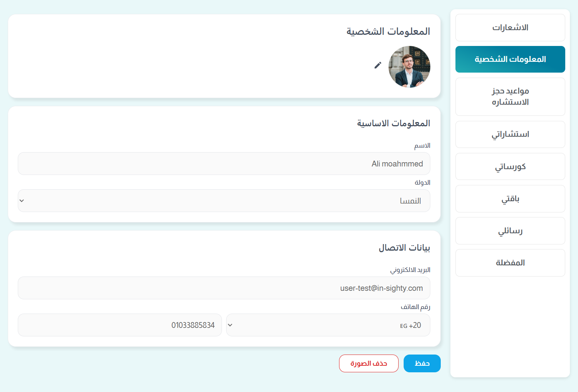Go to استشاراتي in the sidebar
Viewport: 578px width, 392px height.
click(510, 134)
